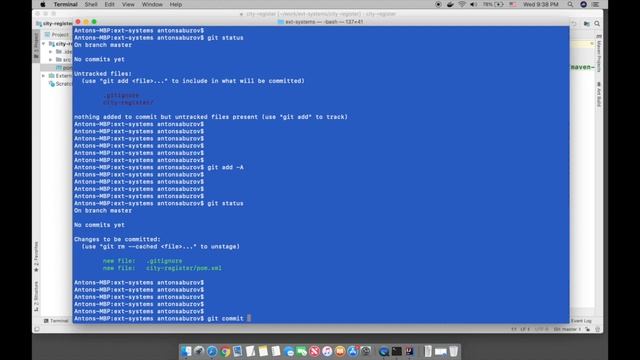
Task: Open the Maven Projects side tab
Action: (x=599, y=53)
